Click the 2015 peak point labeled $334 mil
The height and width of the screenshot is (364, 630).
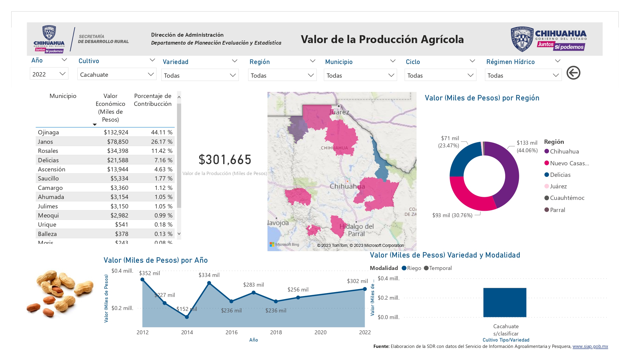pos(209,283)
